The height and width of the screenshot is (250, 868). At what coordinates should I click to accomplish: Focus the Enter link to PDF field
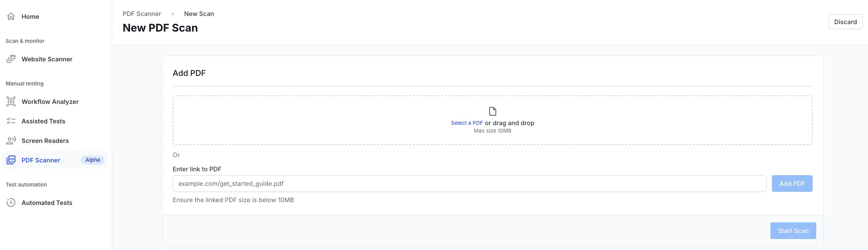pyautogui.click(x=469, y=184)
